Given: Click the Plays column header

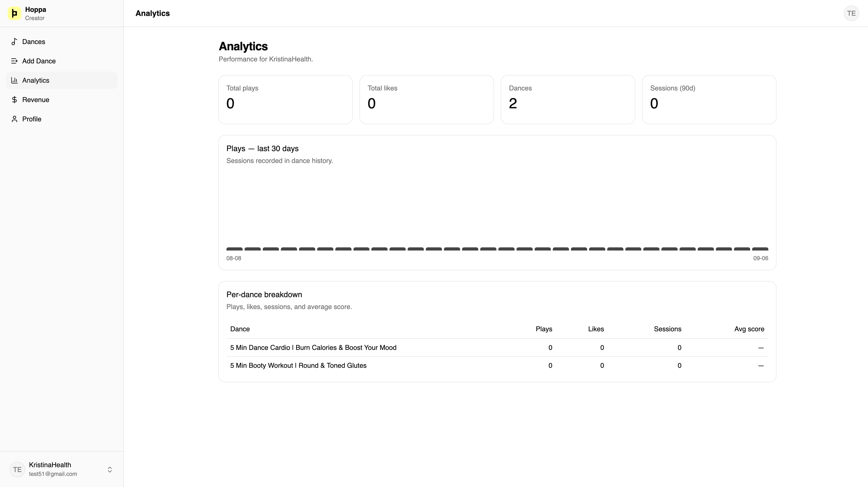Looking at the screenshot, I should click(544, 329).
